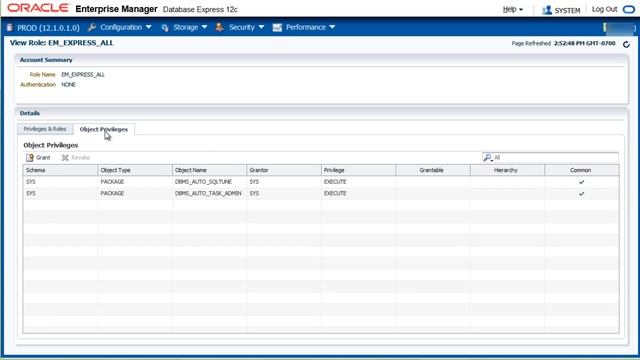Click the SYSTEM user name
This screenshot has width=640, height=360.
[x=567, y=10]
